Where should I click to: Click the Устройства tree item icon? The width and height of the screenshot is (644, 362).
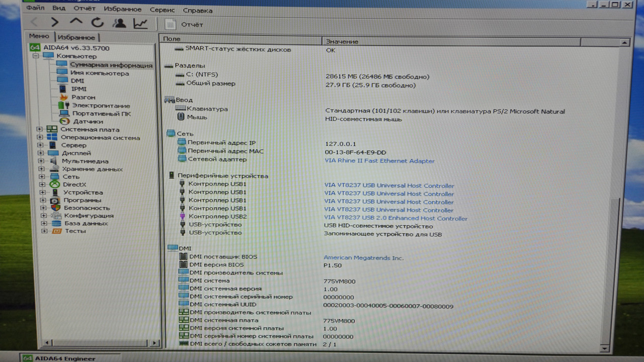coord(54,193)
